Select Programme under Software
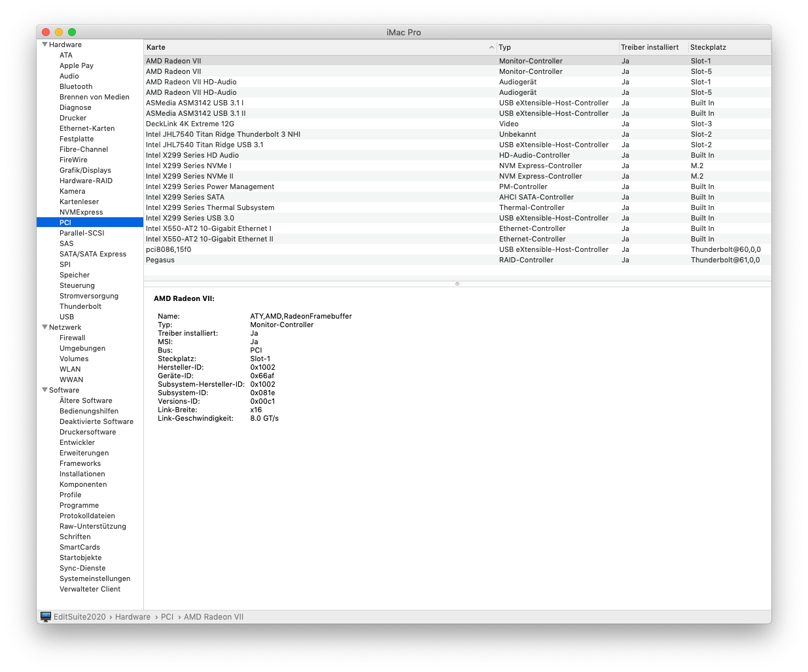Viewport: 808px width, 672px height. pyautogui.click(x=79, y=505)
